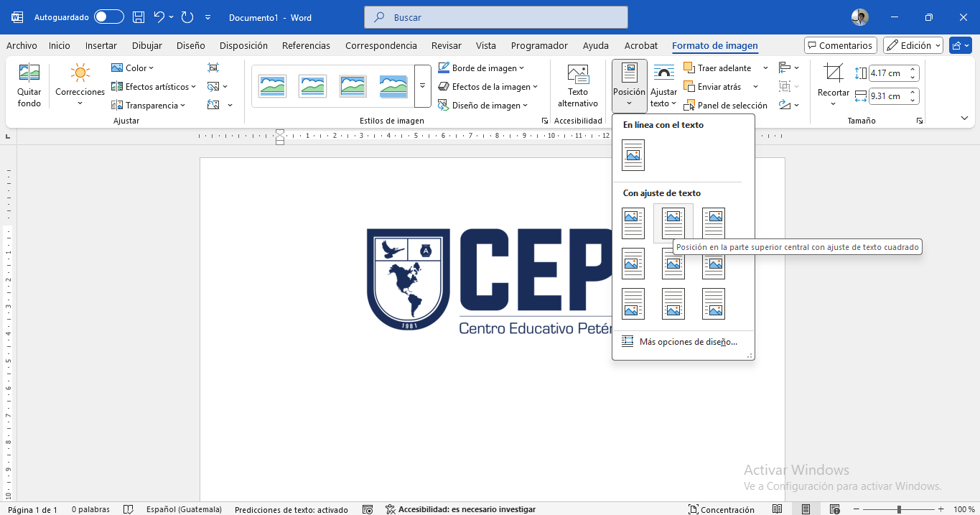The width and height of the screenshot is (980, 515).
Task: Open the Tamaño dialog launcher
Action: point(920,121)
